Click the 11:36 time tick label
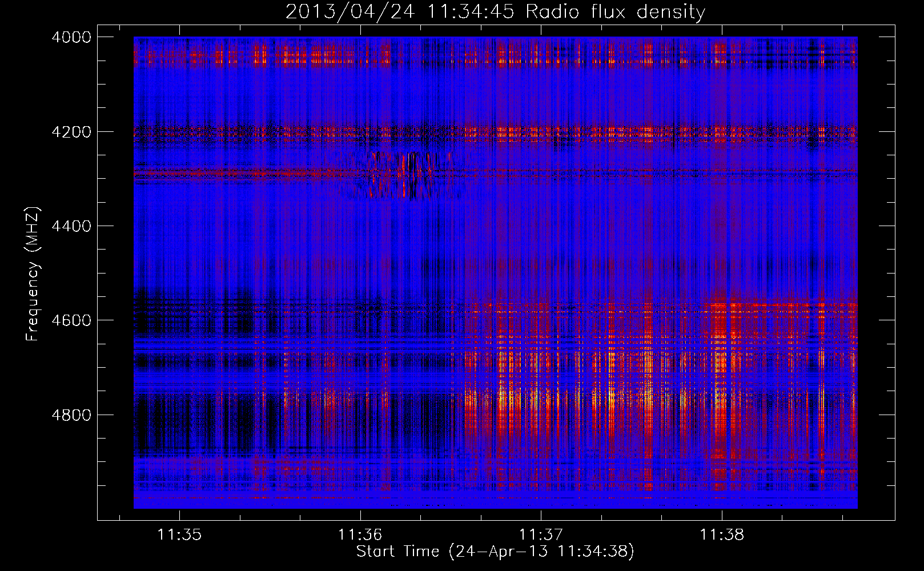The width and height of the screenshot is (924, 571). point(360,535)
